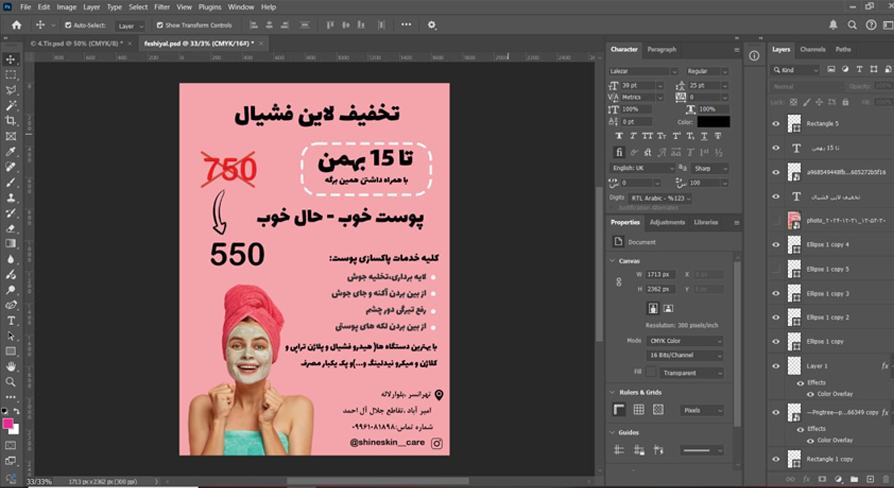This screenshot has height=488, width=894.
Task: Select the Ellipse 1 copy 2 layer
Action: [830, 318]
